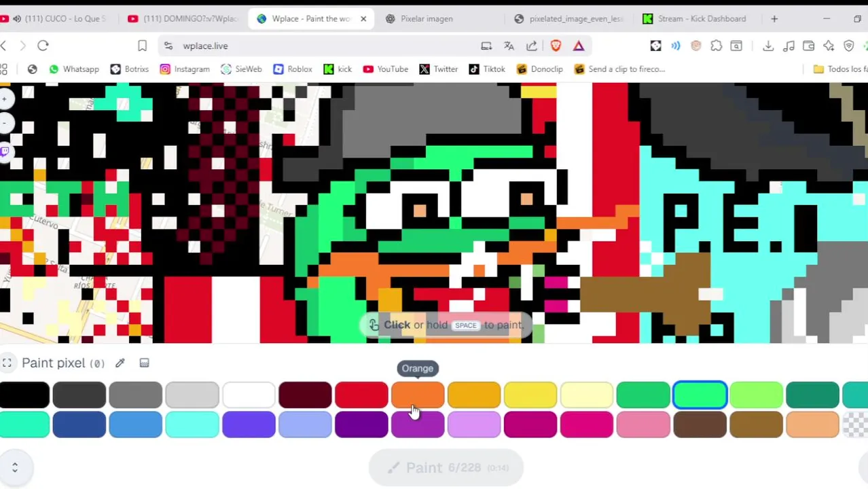Open Brave Rewards triangle icon
This screenshot has width=868, height=489.
click(x=579, y=46)
